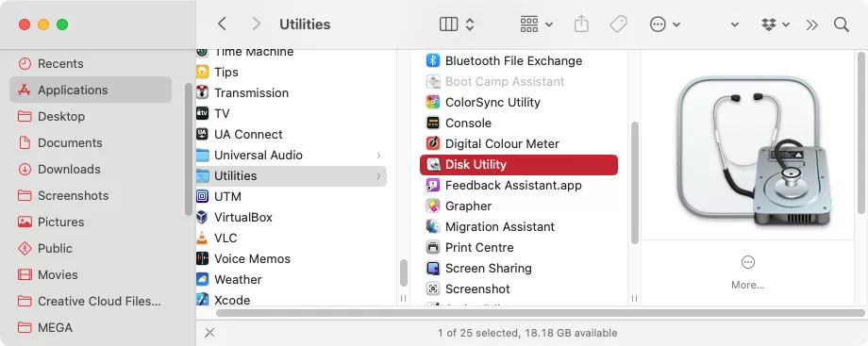The height and width of the screenshot is (346, 868).
Task: Select the Console app icon
Action: [433, 123]
